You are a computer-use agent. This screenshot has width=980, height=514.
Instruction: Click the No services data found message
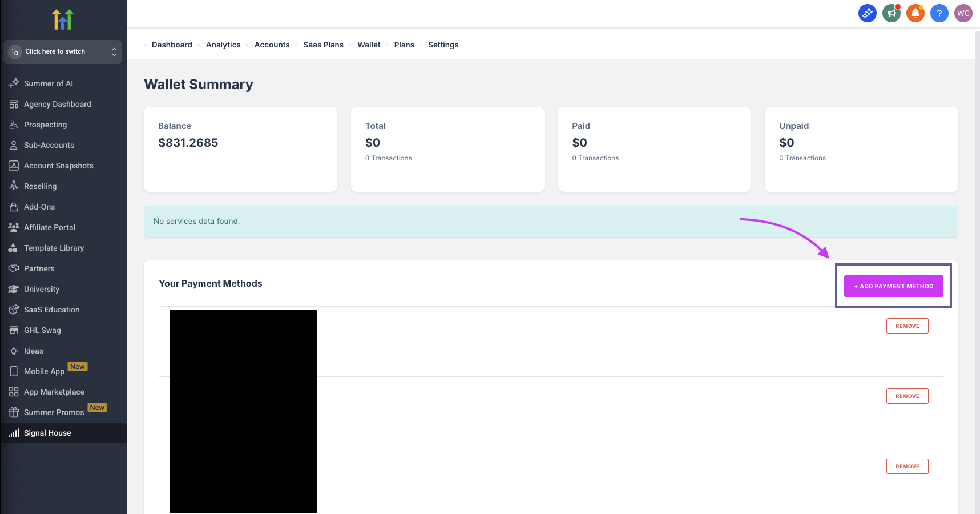pyautogui.click(x=197, y=221)
